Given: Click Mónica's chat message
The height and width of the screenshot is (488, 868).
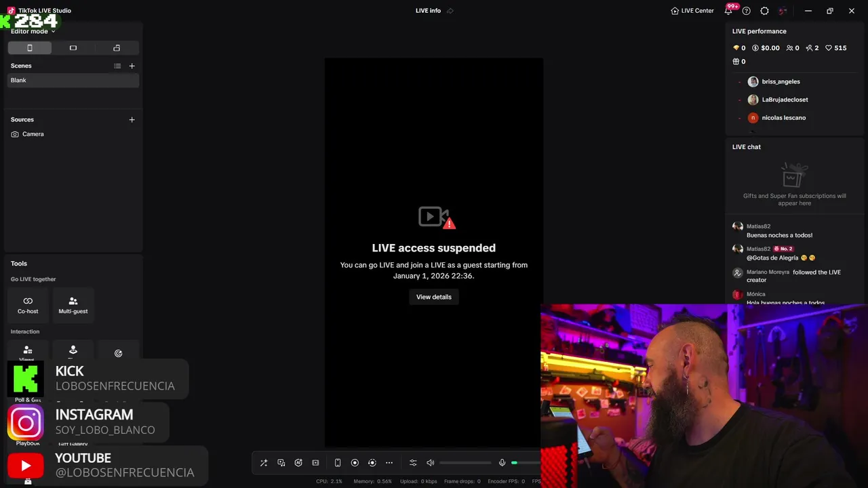Looking at the screenshot, I should coord(785,302).
